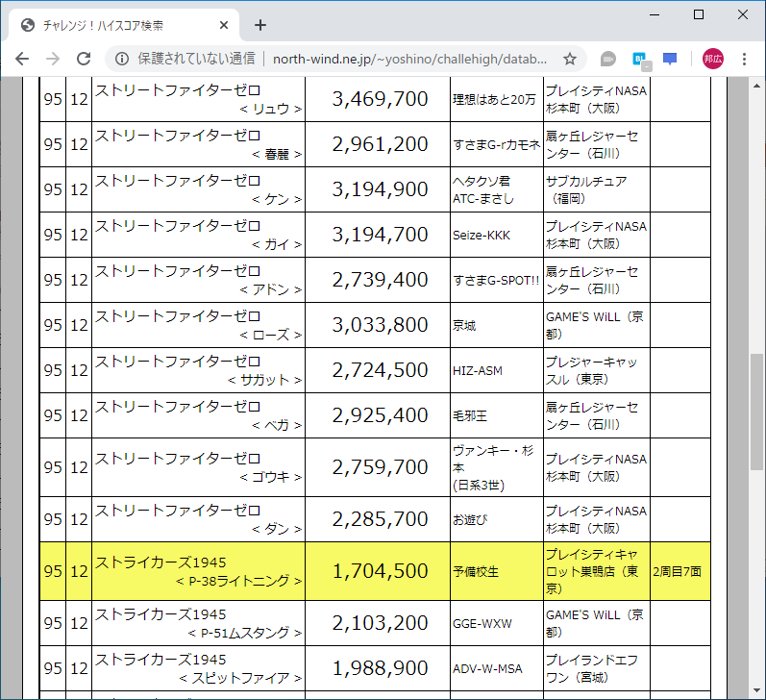Image resolution: width=766 pixels, height=700 pixels.
Task: Click the page scrollbar down arrow
Action: 756,690
